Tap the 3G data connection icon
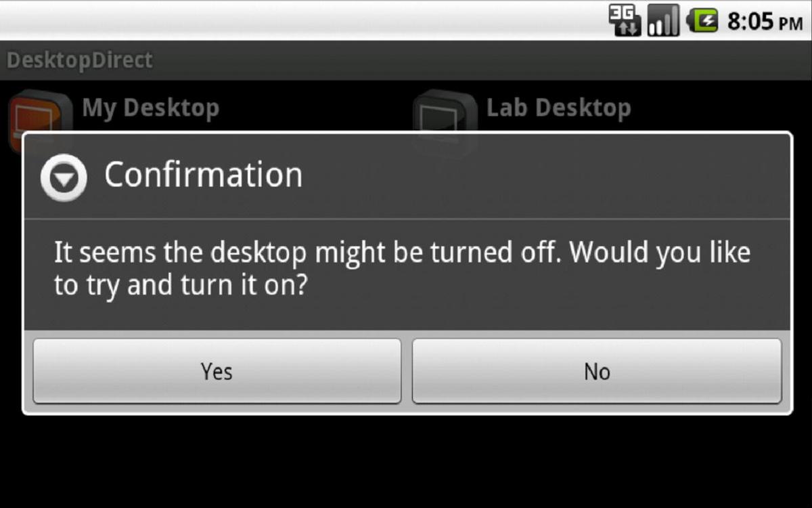 tap(625, 20)
